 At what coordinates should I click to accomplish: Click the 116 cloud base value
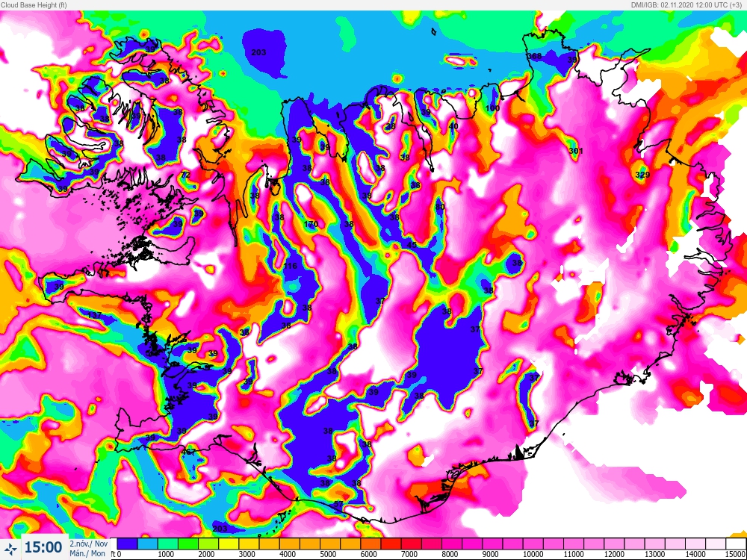pyautogui.click(x=290, y=267)
